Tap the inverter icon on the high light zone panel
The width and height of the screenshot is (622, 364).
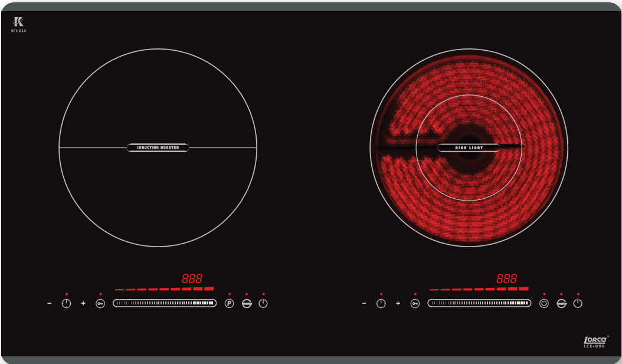(x=561, y=303)
